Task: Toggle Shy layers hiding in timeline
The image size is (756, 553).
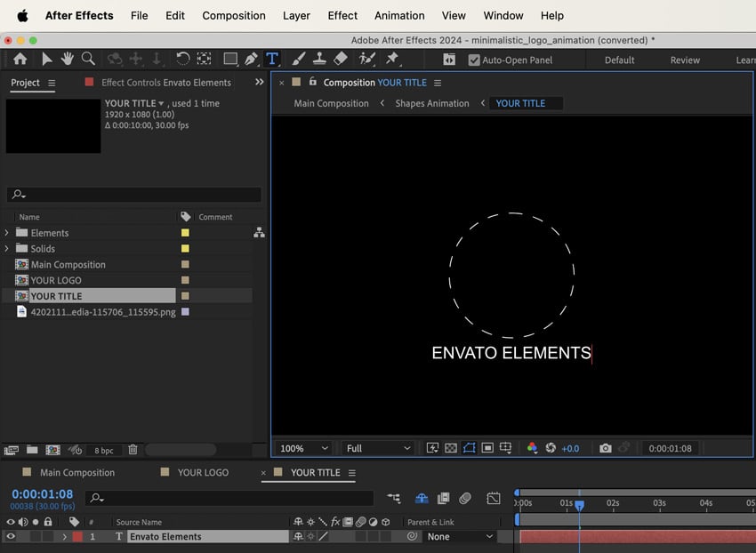Action: [x=422, y=498]
